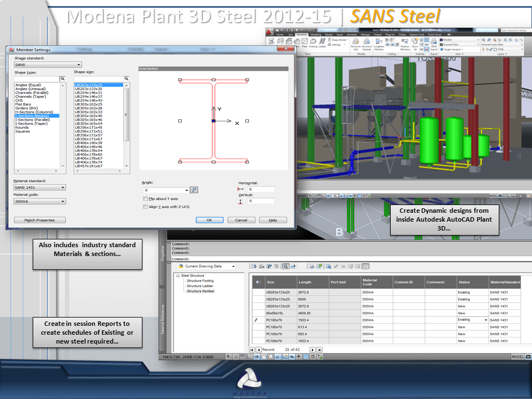
Task: Enable Flip about Y axis checkbox
Action: [x=146, y=199]
